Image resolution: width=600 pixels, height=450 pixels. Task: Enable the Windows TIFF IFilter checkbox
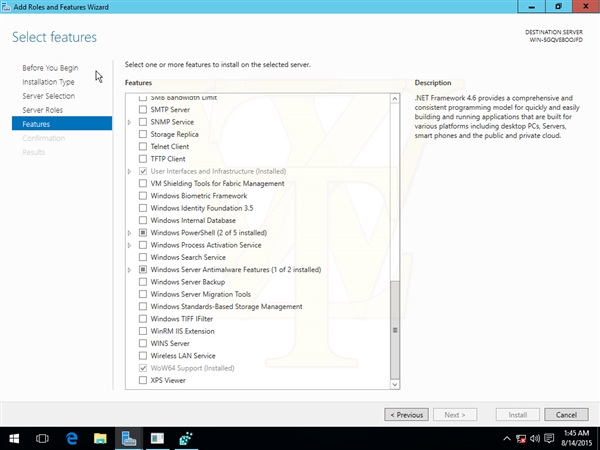tap(143, 319)
